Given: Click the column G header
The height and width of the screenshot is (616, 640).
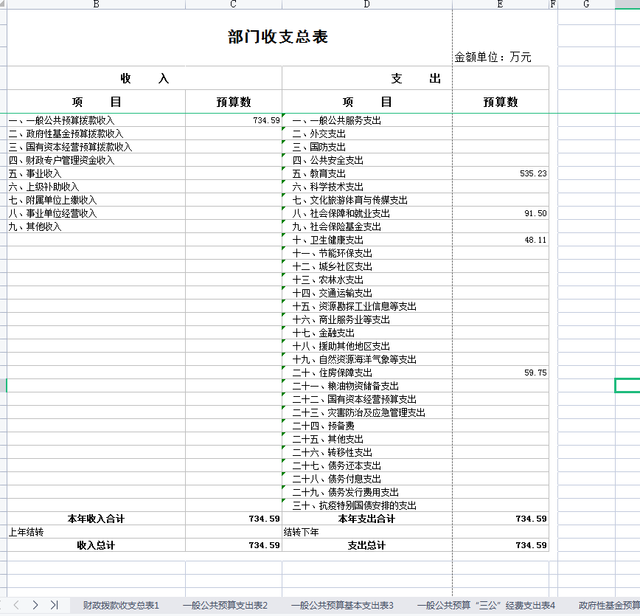Looking at the screenshot, I should (x=585, y=5).
